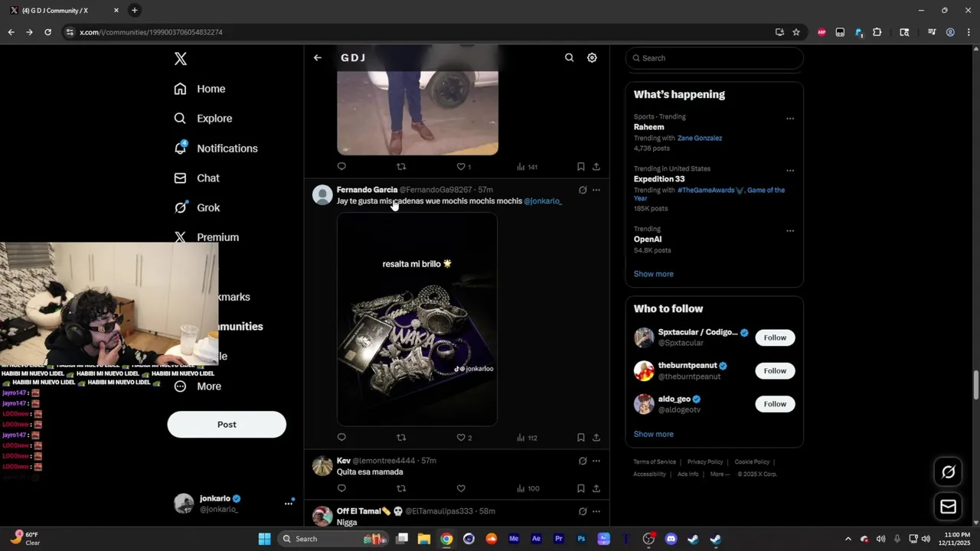
Task: View analytics showing 100 views
Action: coord(528,488)
